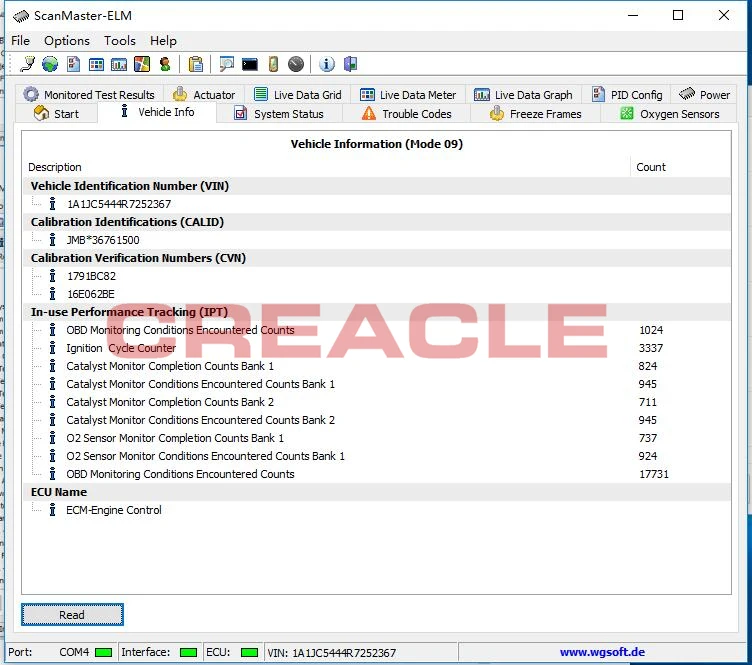Click the blue info toolbar icon
This screenshot has width=752, height=665.
pyautogui.click(x=327, y=64)
